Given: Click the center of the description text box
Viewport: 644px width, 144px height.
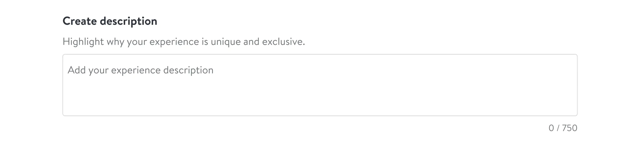Looking at the screenshot, I should [320, 85].
